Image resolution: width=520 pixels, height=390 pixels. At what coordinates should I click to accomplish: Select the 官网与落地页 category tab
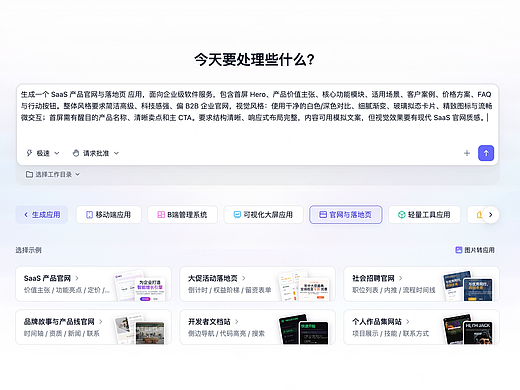pyautogui.click(x=346, y=215)
